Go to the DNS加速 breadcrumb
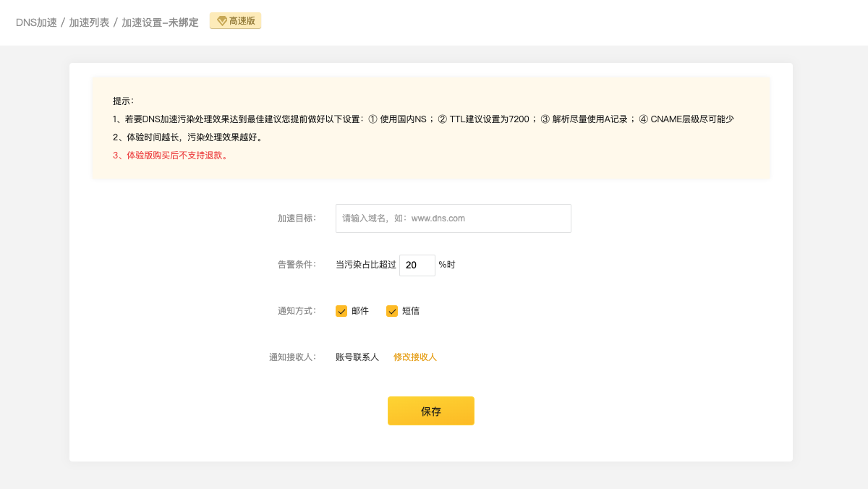The height and width of the screenshot is (489, 868). 36,22
